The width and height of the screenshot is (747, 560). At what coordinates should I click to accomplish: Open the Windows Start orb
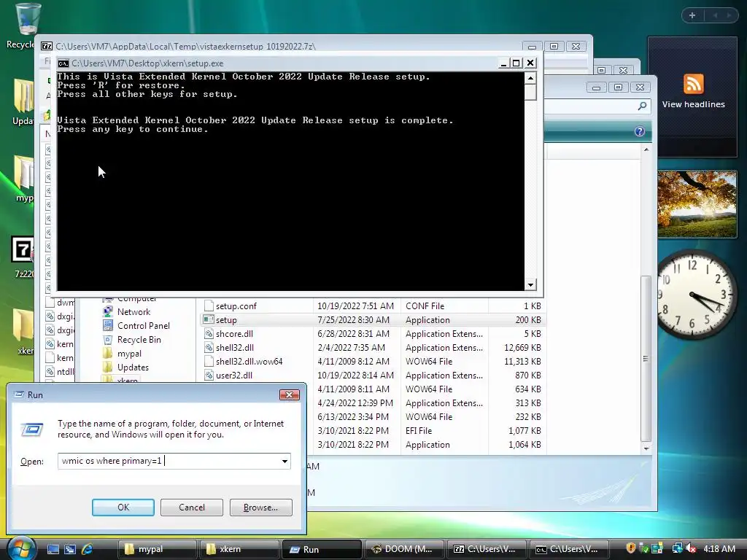point(21,548)
